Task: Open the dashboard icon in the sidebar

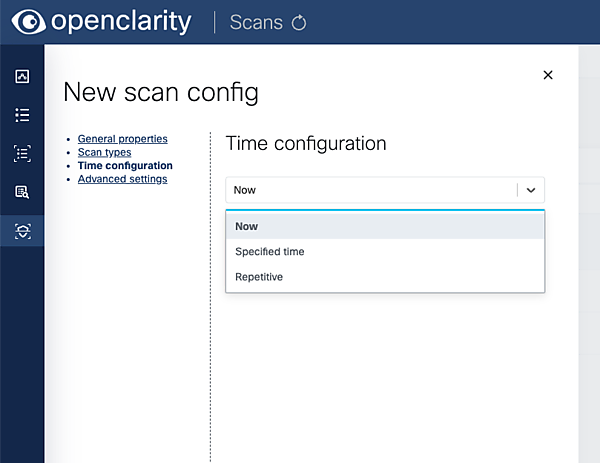Action: pos(22,76)
